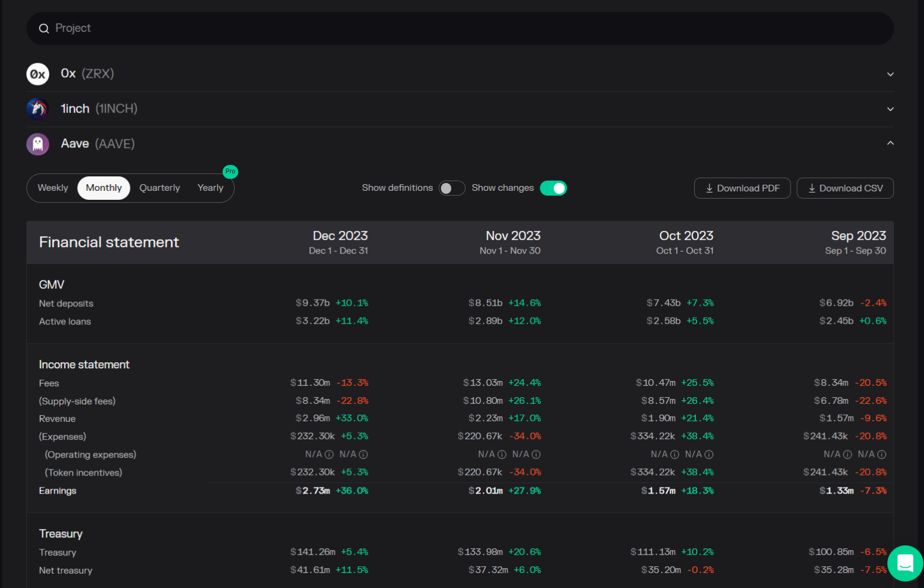Image resolution: width=924 pixels, height=588 pixels.
Task: Open the chat support bubble
Action: point(905,563)
